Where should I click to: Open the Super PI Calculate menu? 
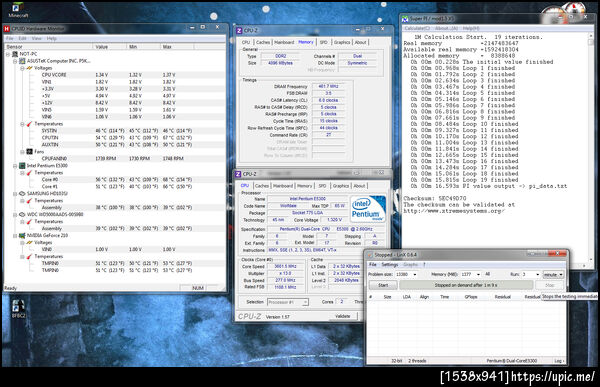[x=417, y=28]
